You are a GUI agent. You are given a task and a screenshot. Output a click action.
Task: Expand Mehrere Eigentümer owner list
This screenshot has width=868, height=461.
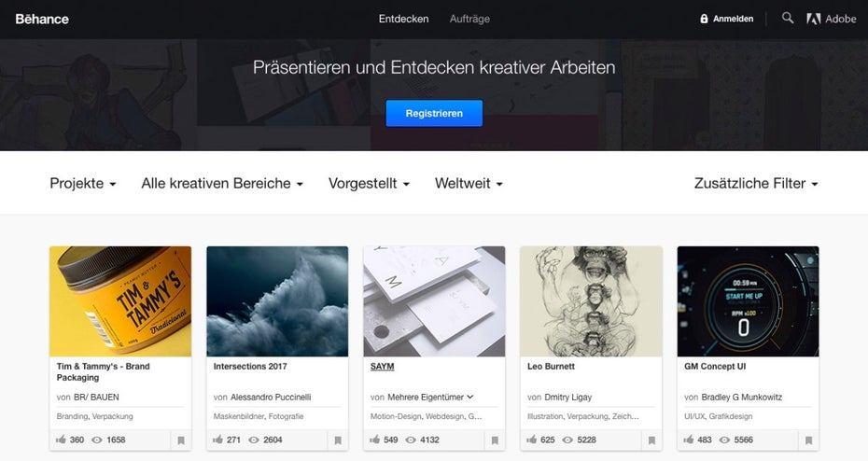[430, 397]
